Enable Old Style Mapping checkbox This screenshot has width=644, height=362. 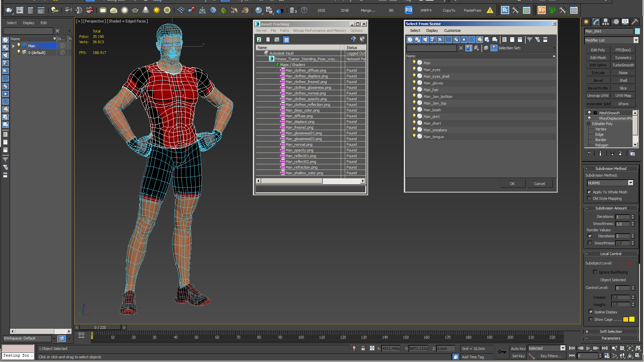(x=589, y=198)
